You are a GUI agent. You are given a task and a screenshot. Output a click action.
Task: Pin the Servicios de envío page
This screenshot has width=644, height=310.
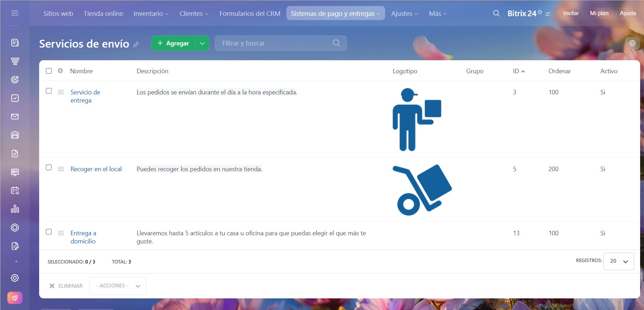click(136, 44)
